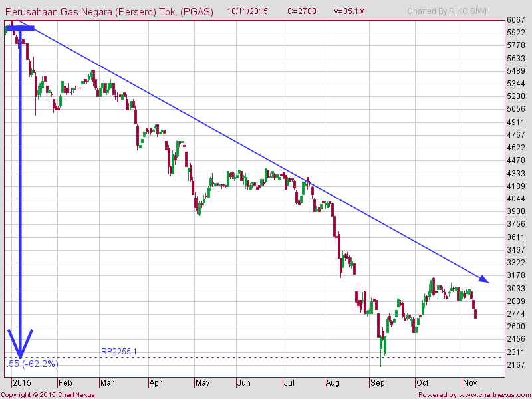This screenshot has height=399, width=532.
Task: Select the Sep label on time axis
Action: [x=378, y=383]
